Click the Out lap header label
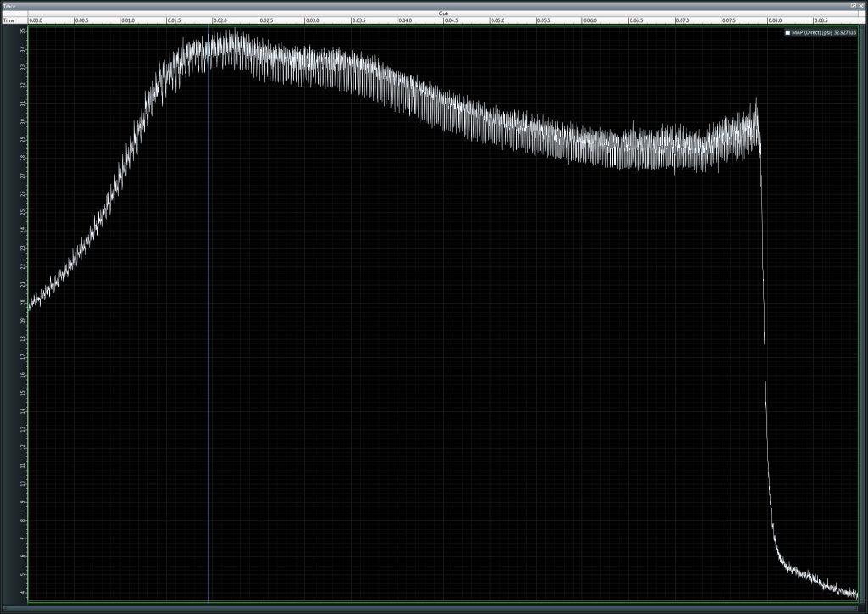The height and width of the screenshot is (614, 868). coord(442,14)
